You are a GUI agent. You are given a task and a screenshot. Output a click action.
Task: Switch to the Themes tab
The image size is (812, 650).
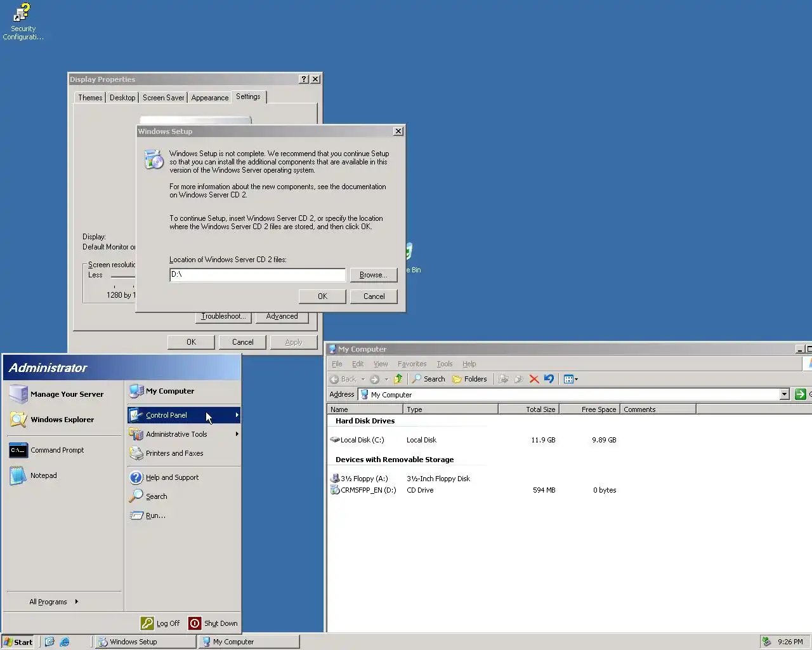[x=90, y=98]
